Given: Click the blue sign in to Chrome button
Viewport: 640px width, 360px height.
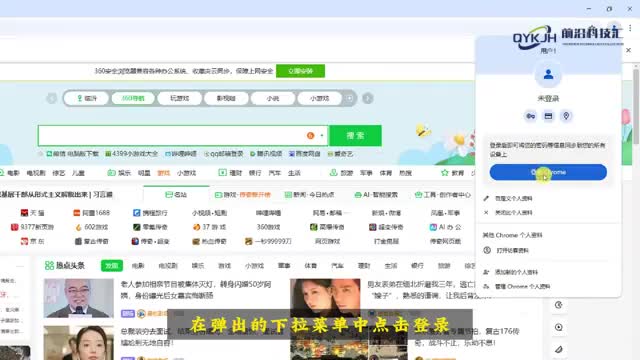Looking at the screenshot, I should [548, 172].
